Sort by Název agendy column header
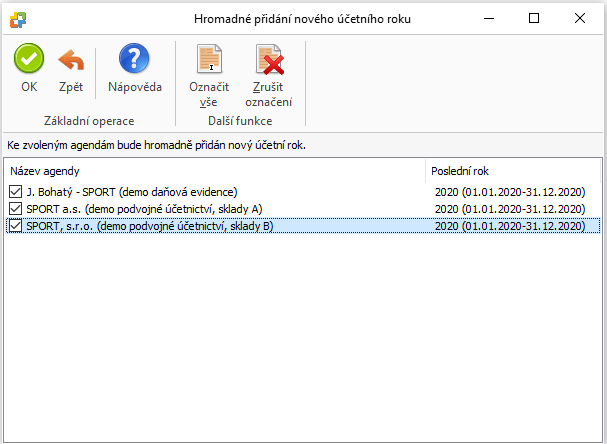 (215, 171)
